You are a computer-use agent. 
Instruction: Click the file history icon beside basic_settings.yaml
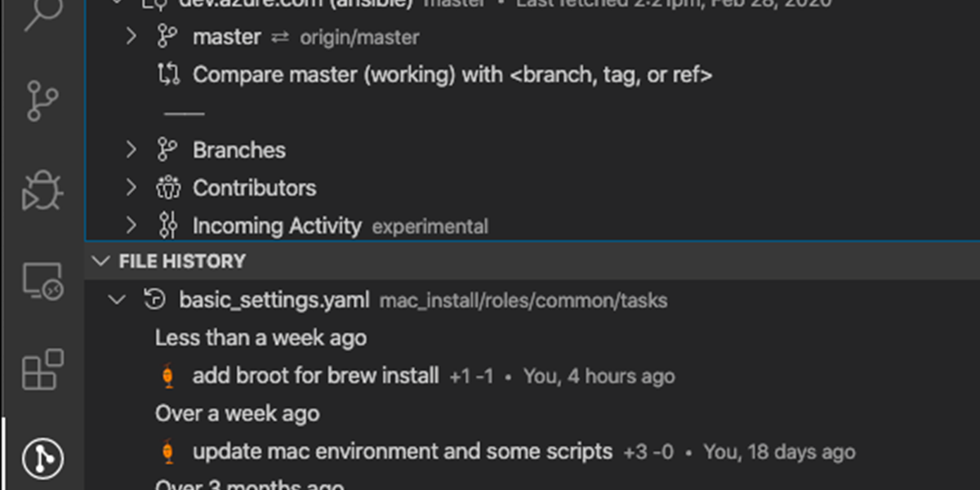click(154, 301)
